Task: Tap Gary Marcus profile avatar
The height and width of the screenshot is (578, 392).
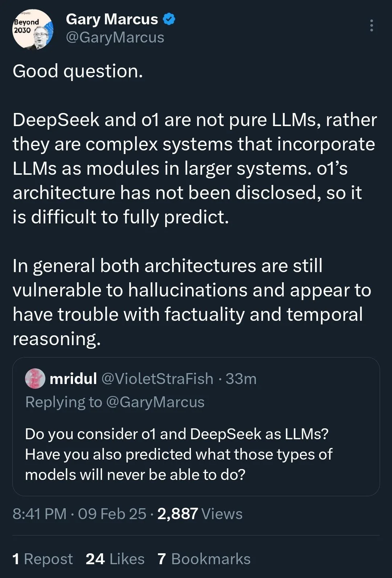Action: 33,30
